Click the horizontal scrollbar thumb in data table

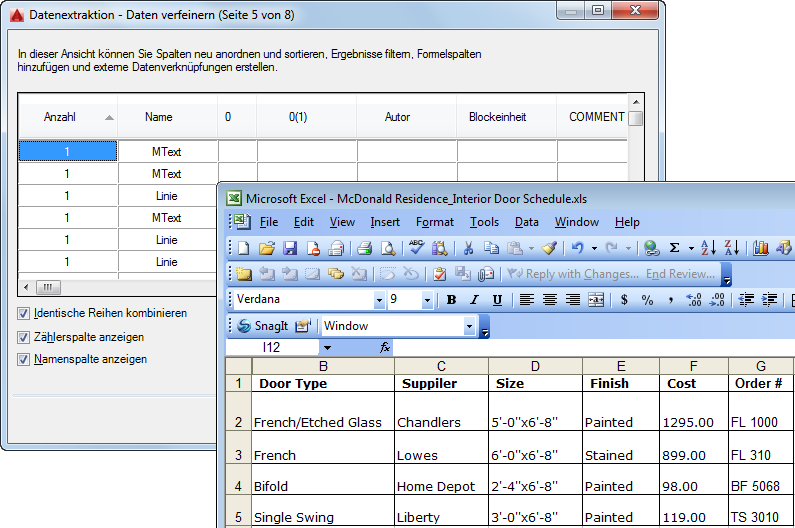click(x=48, y=288)
